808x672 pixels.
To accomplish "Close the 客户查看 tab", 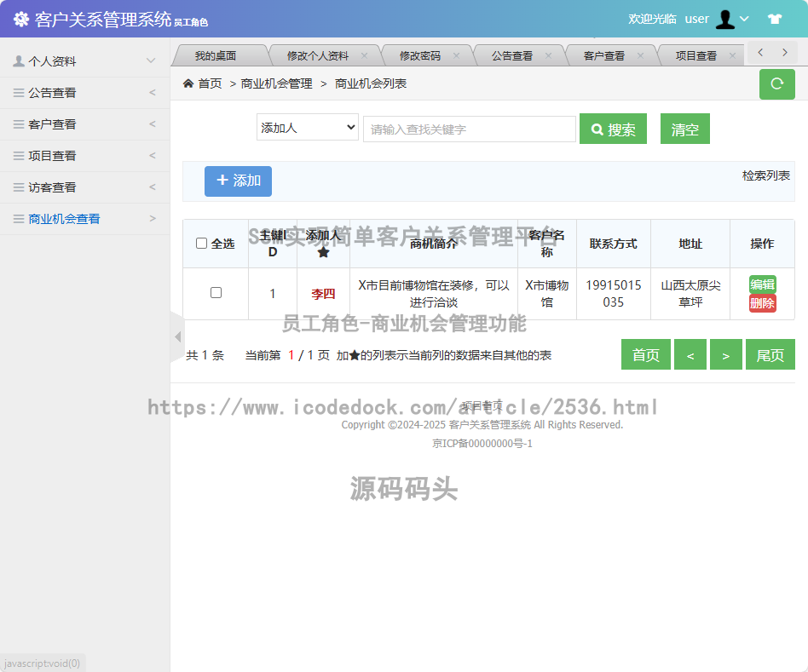I will pos(640,55).
